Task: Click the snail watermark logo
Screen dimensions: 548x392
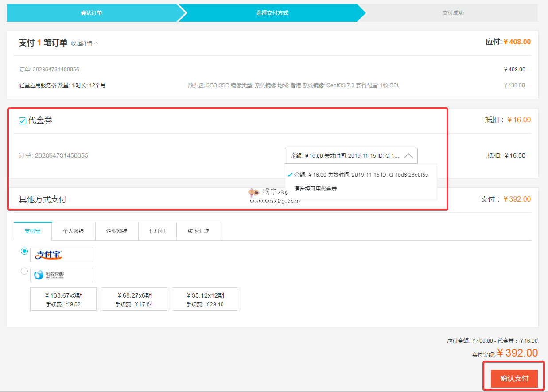Action: point(253,192)
